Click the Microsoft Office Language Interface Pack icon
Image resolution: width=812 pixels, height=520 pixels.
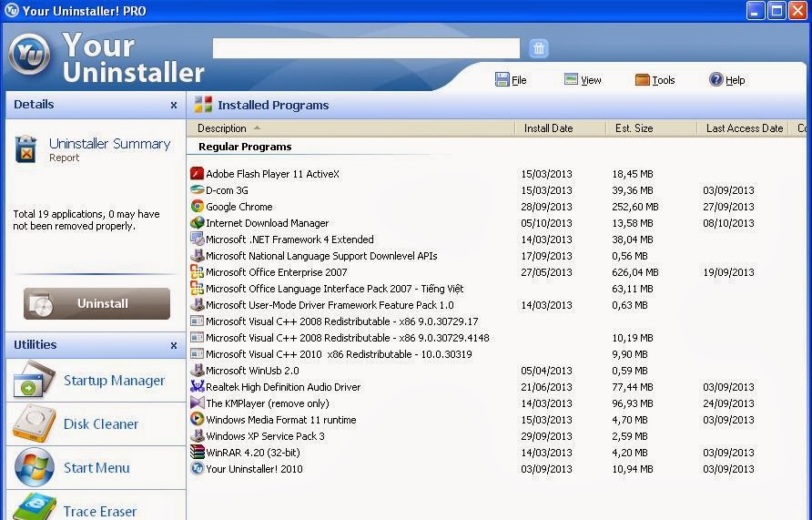tap(197, 288)
